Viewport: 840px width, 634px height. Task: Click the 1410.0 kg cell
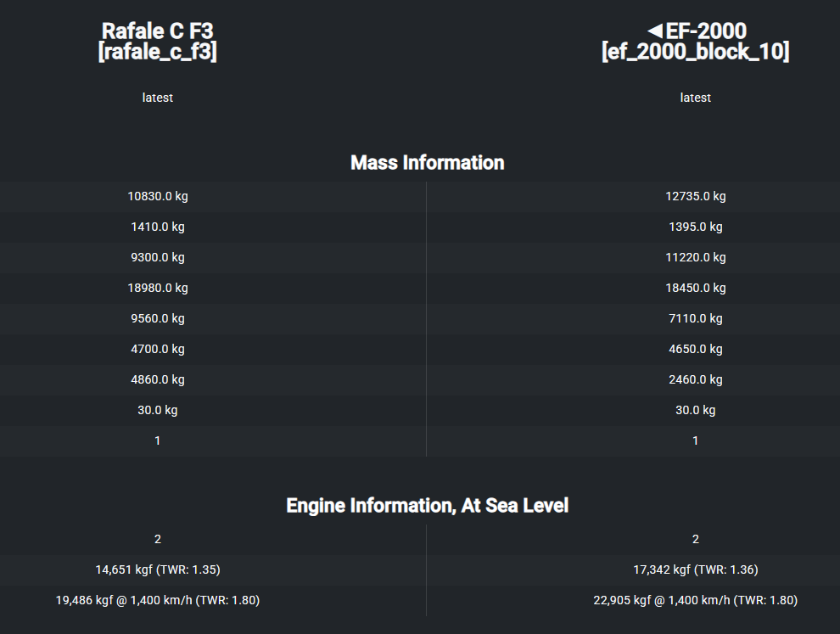click(x=158, y=227)
